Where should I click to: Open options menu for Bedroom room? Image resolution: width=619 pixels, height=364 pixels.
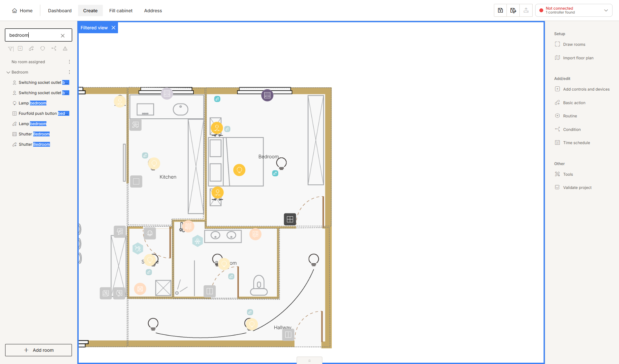coord(69,72)
